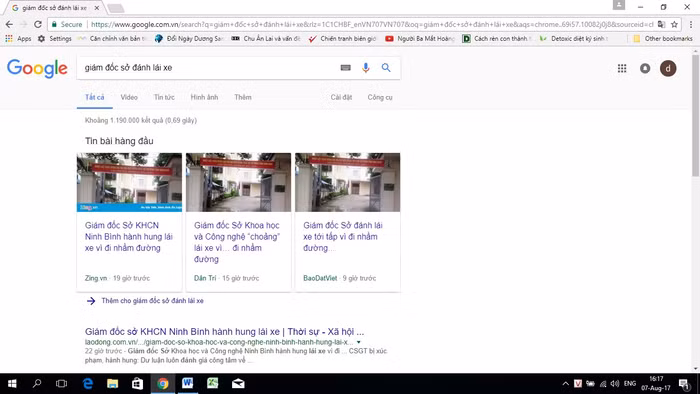This screenshot has width=700, height=394.
Task: Open volume control in system tray
Action: [x=615, y=384]
